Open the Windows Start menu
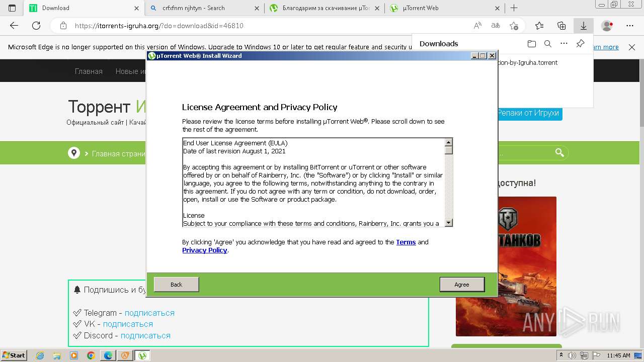 tap(14, 355)
